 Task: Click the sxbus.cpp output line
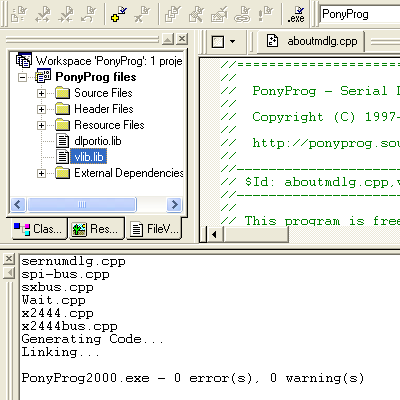pos(57,287)
